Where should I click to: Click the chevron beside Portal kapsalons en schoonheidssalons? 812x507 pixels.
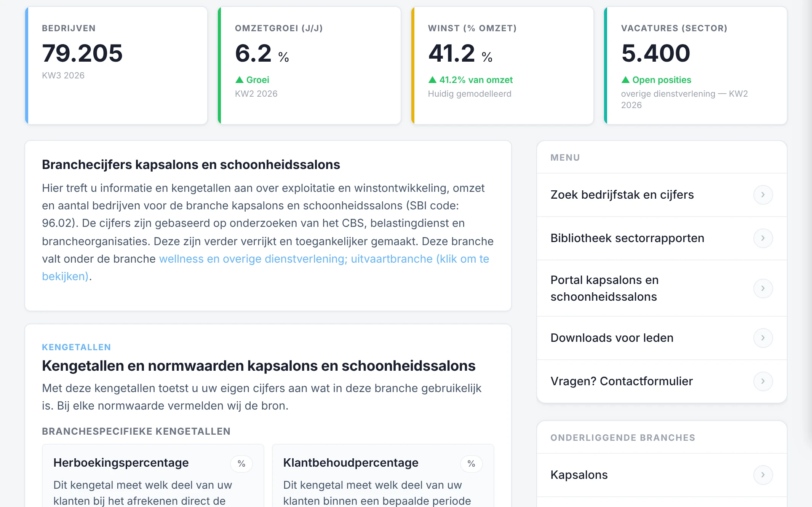(x=763, y=289)
